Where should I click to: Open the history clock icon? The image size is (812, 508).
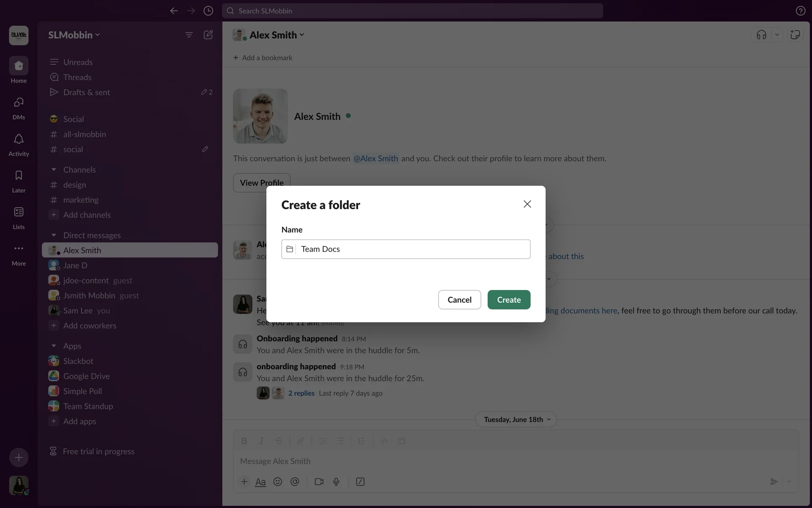(208, 11)
